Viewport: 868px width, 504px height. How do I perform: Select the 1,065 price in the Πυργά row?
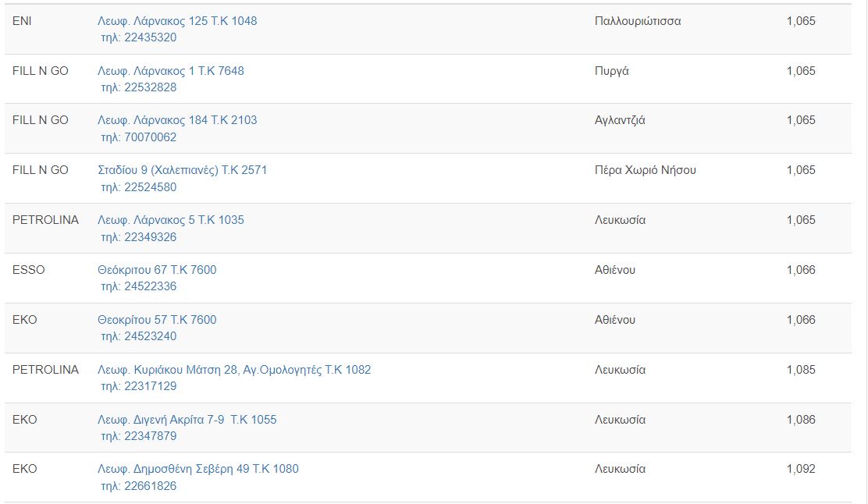point(801,71)
